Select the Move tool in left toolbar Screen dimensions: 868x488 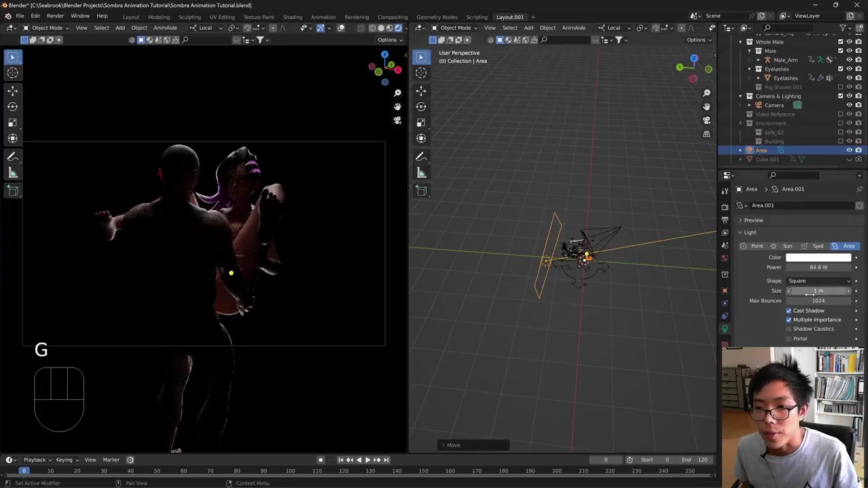pos(13,90)
